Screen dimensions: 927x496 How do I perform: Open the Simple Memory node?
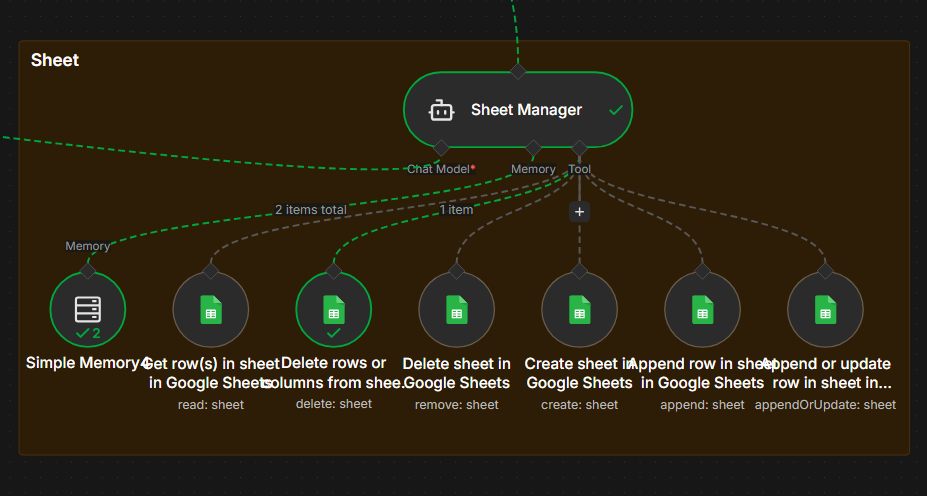click(87, 309)
